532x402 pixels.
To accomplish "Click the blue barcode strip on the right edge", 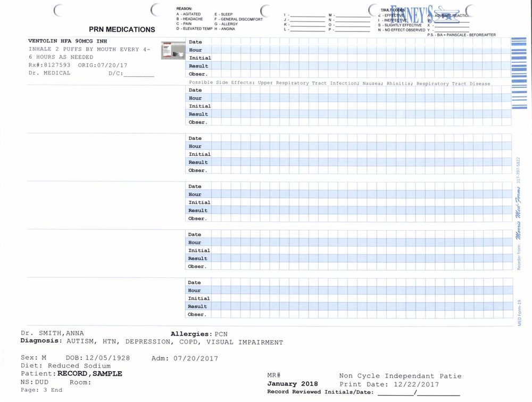I will click(x=519, y=73).
